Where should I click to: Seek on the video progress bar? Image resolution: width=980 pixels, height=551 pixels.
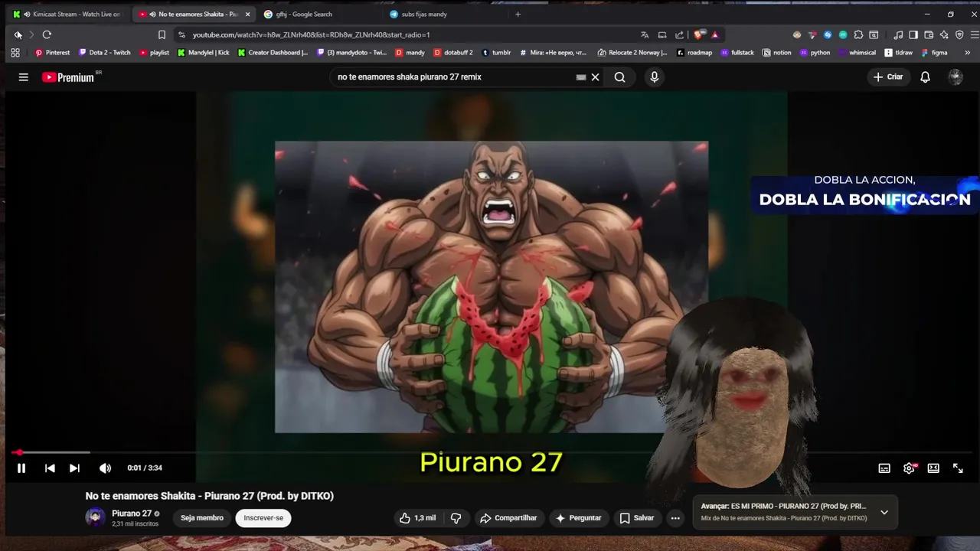coord(490,452)
